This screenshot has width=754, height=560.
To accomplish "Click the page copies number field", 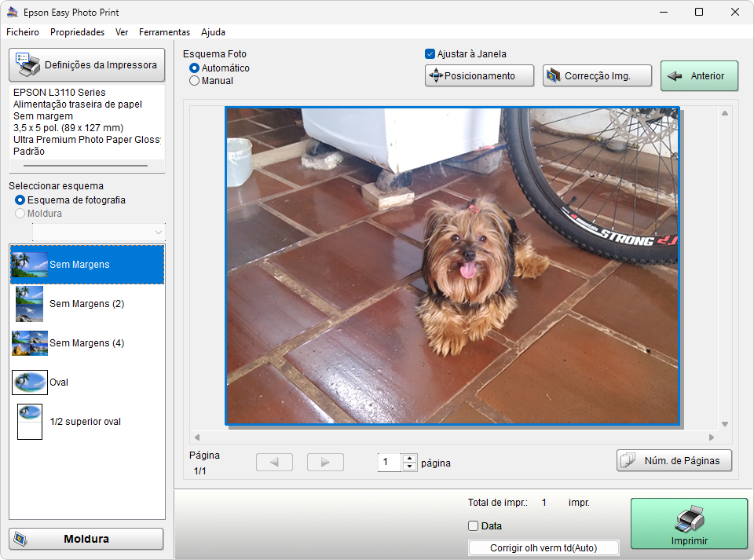I will pos(390,463).
